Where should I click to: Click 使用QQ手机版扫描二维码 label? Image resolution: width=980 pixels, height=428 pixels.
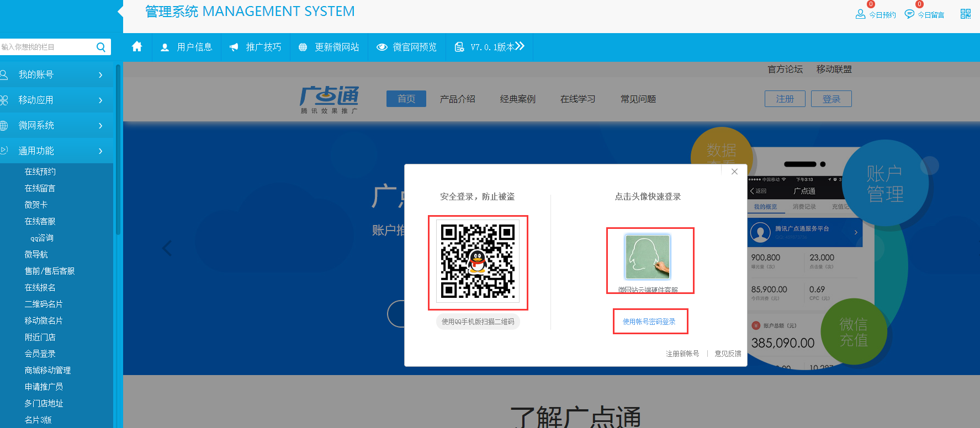point(478,322)
